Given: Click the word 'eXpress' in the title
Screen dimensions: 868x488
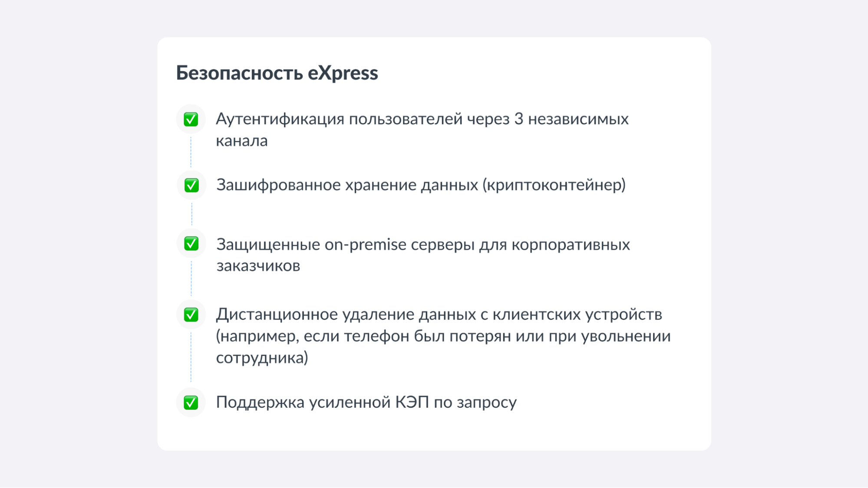Looking at the screenshot, I should pyautogui.click(x=343, y=73).
